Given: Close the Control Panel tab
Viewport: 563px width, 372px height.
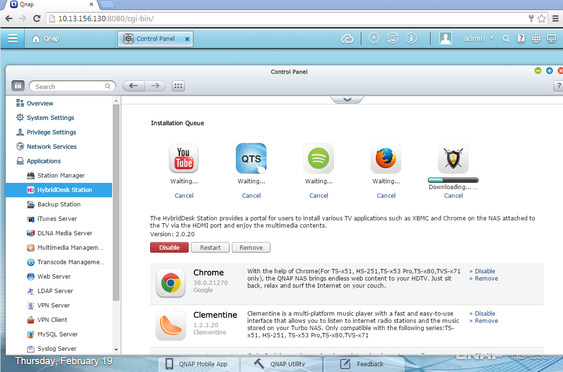Looking at the screenshot, I should click(x=187, y=39).
